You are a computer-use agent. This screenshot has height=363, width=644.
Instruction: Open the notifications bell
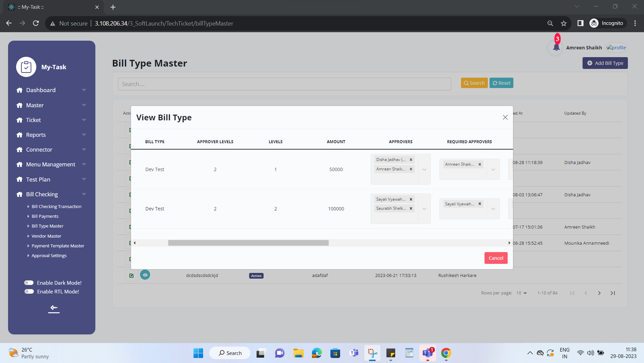tap(556, 47)
